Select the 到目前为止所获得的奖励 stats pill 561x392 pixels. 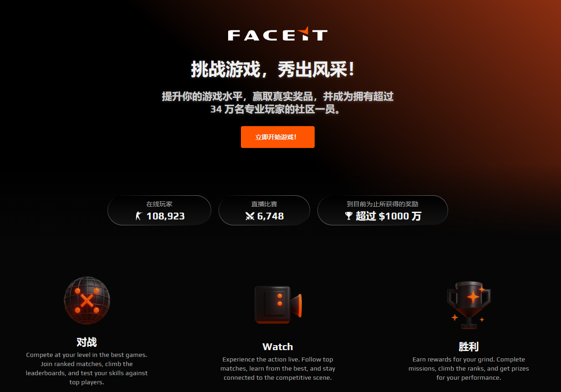pyautogui.click(x=382, y=210)
